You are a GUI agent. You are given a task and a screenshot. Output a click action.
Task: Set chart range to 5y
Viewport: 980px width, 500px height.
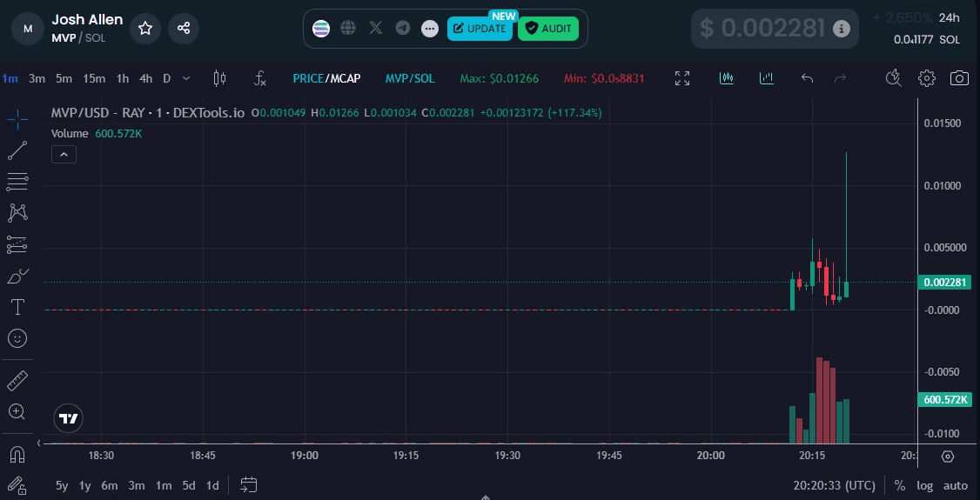point(62,485)
